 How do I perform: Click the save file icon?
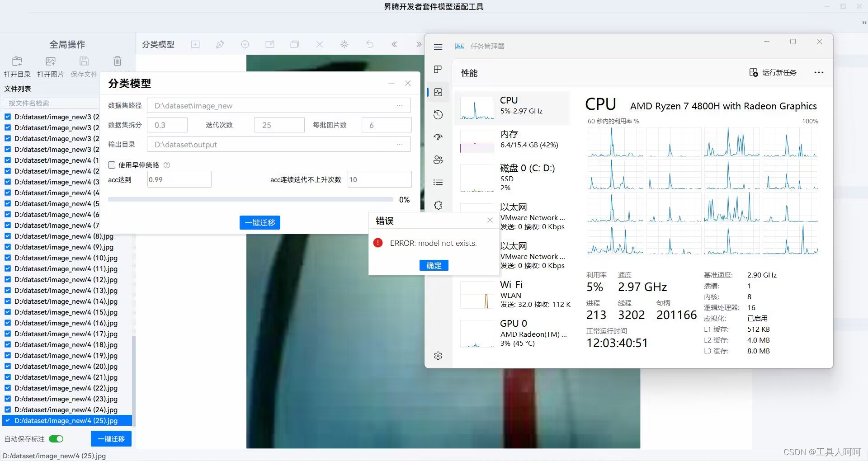click(x=84, y=61)
